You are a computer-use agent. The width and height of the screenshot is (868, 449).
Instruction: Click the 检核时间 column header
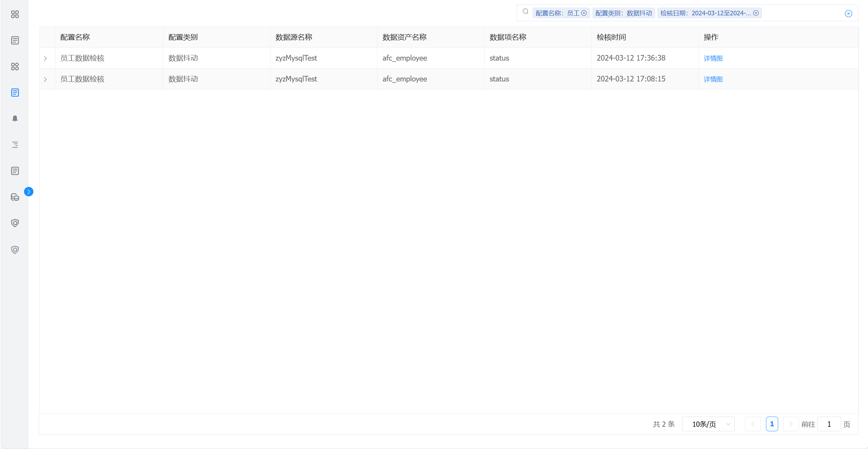click(x=611, y=37)
